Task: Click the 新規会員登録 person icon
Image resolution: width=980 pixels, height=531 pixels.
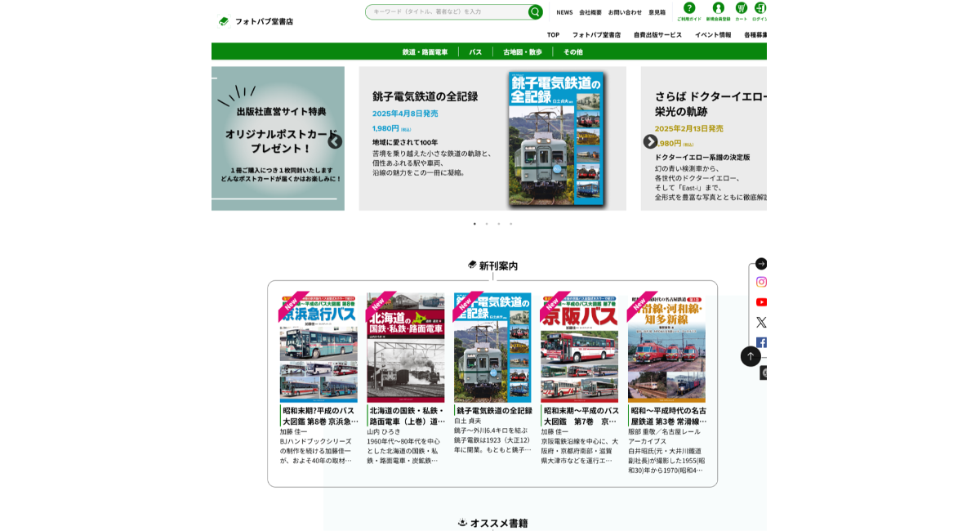Action: tap(718, 8)
